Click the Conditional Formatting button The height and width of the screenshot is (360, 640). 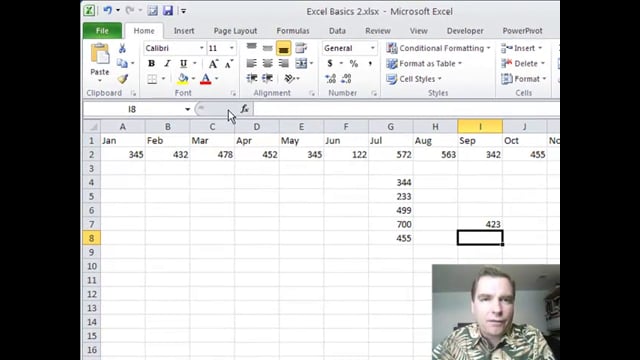(x=438, y=48)
